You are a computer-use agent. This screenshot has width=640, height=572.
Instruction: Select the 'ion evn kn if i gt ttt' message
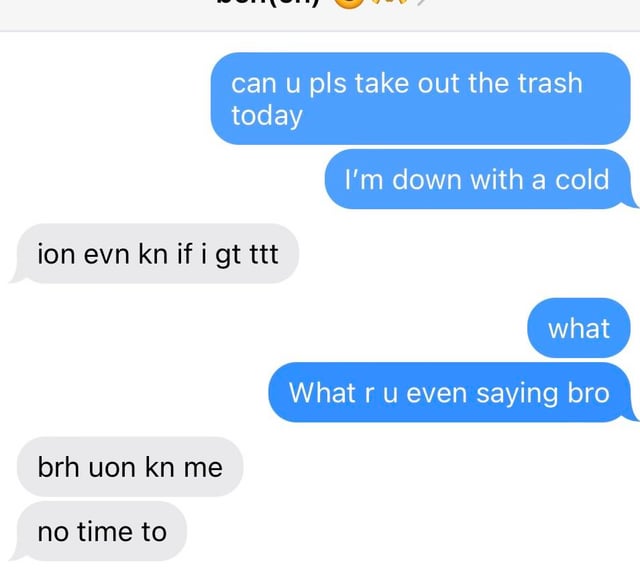coord(155,254)
